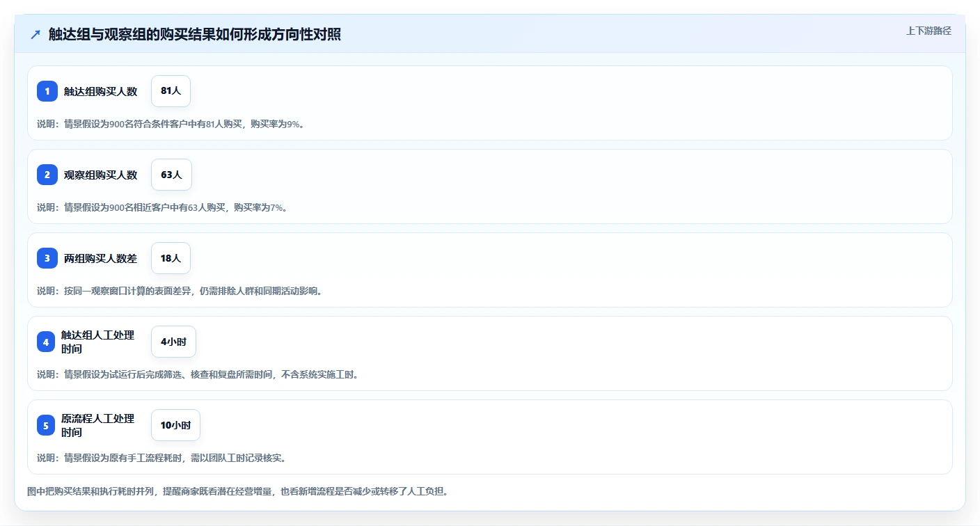This screenshot has width=980, height=526.
Task: Click the 10小时 value pill
Action: [x=175, y=425]
